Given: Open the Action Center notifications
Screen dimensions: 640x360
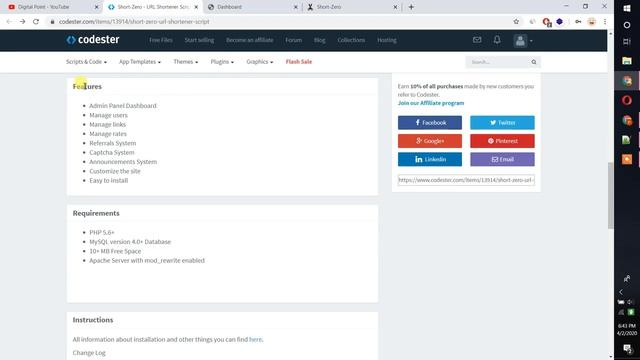Looking at the screenshot, I should [627, 348].
